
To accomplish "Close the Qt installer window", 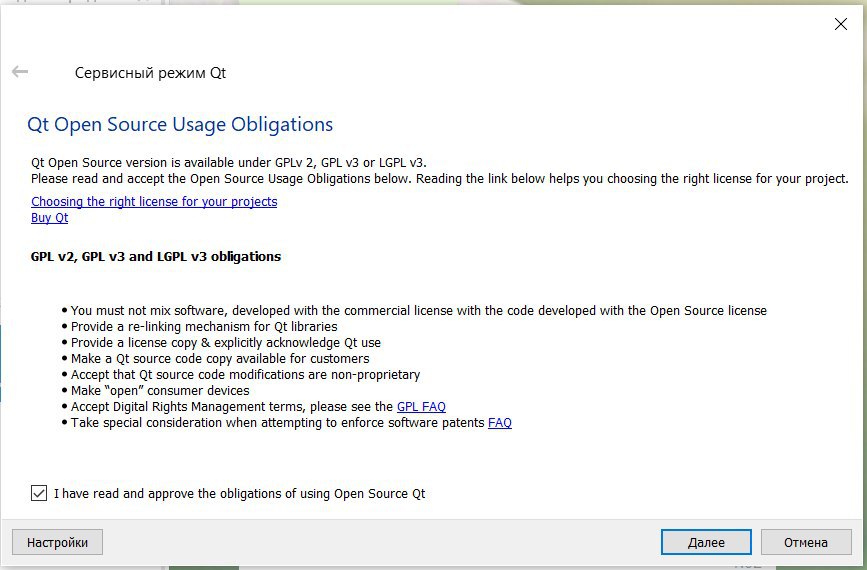I will [x=840, y=24].
